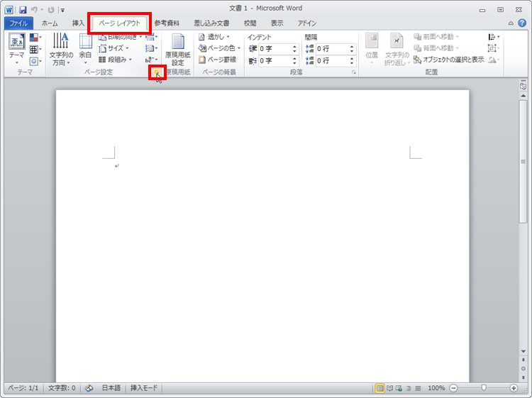This screenshot has width=532, height=398.
Task: Click the zoom out minus button
Action: 453,388
